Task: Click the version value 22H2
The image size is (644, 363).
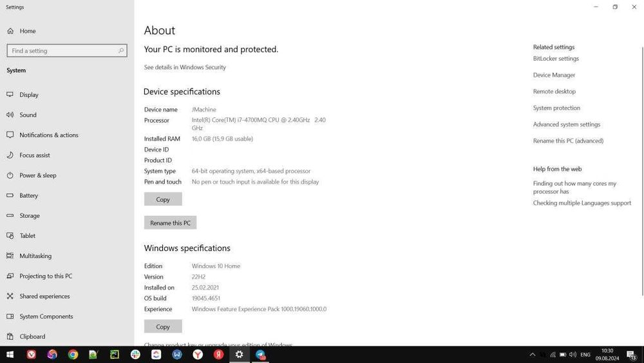Action: click(x=198, y=277)
